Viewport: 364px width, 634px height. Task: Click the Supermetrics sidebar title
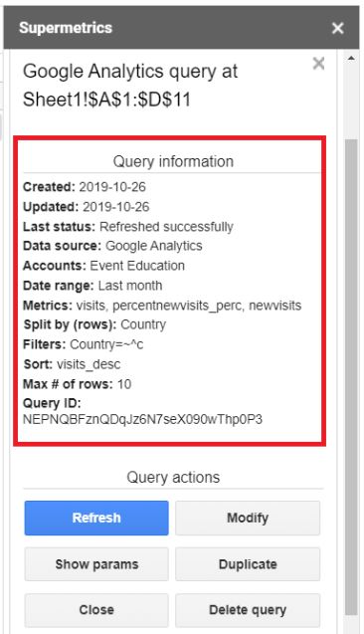tap(66, 28)
